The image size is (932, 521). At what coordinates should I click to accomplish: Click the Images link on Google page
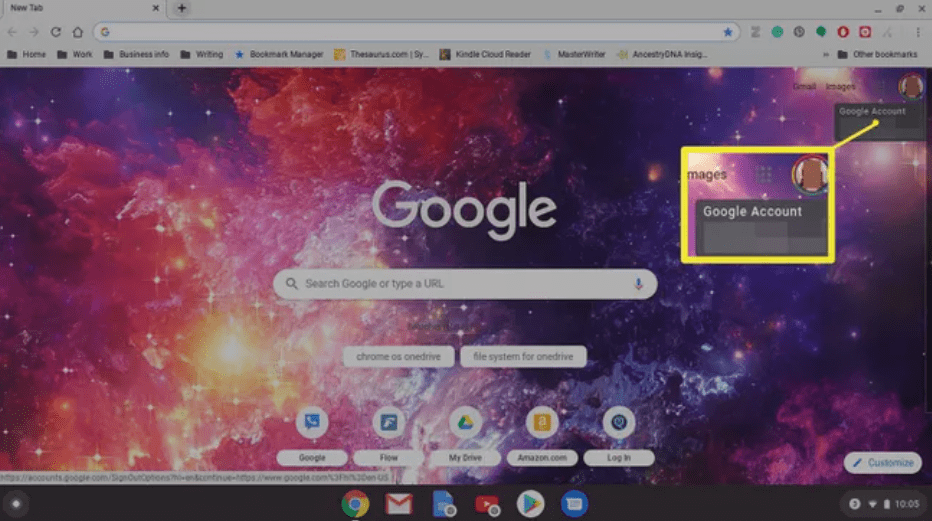840,87
